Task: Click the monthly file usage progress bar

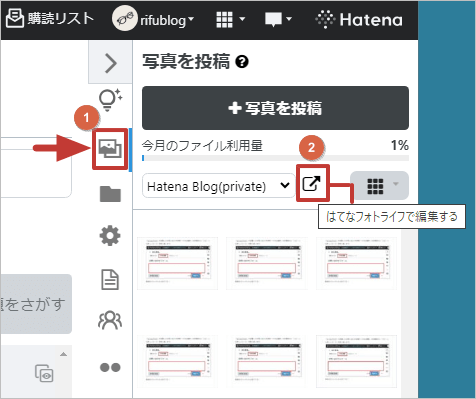Action: (x=275, y=158)
